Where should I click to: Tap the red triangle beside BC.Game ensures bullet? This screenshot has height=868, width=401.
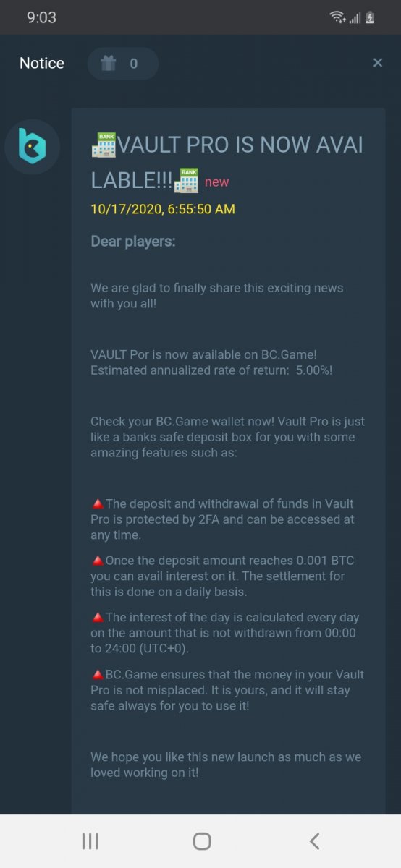tap(98, 675)
